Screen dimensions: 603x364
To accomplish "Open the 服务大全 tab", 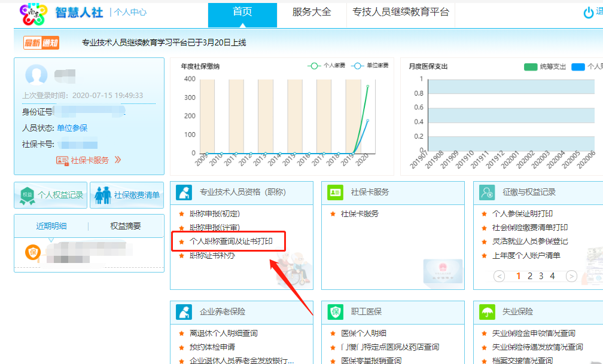I will 312,13.
